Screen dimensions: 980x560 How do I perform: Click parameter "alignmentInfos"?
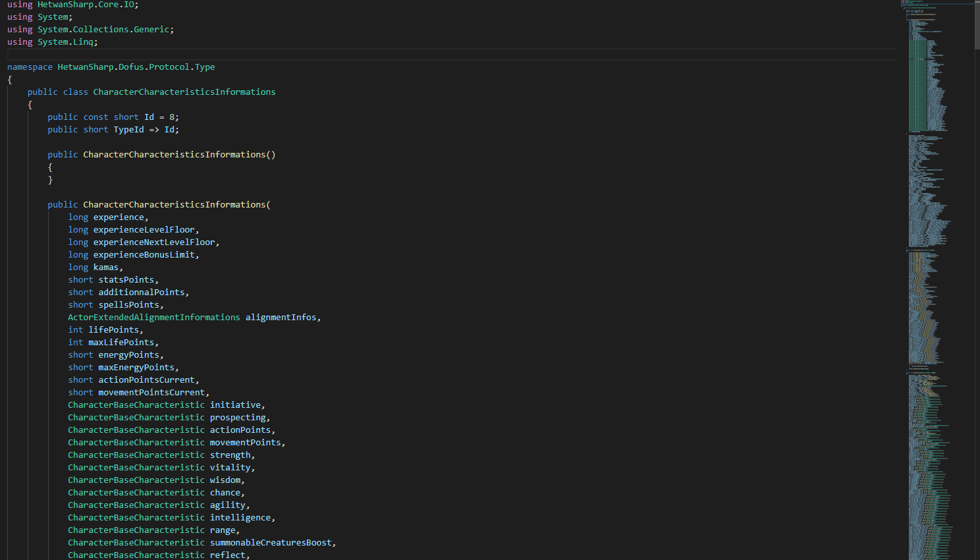click(281, 318)
